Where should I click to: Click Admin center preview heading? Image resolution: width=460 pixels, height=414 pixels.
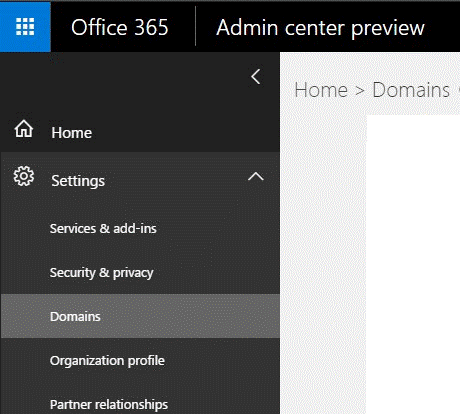[320, 28]
